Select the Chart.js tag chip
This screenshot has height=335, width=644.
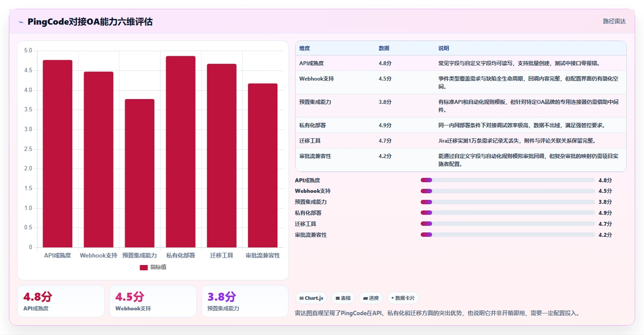(311, 298)
